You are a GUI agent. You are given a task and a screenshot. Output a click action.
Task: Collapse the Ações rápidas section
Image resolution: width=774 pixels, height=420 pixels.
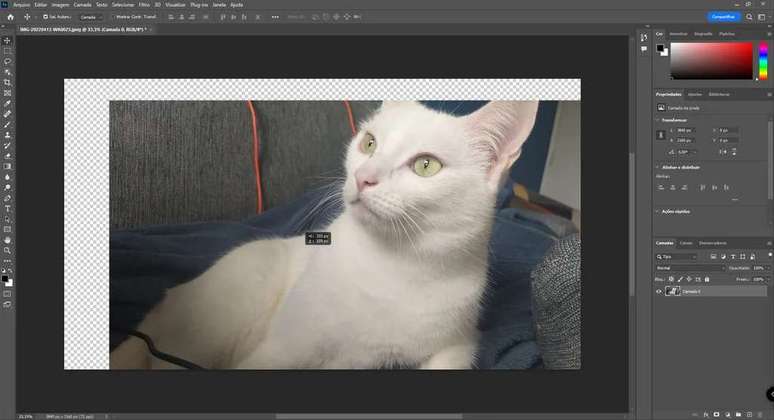[658, 211]
